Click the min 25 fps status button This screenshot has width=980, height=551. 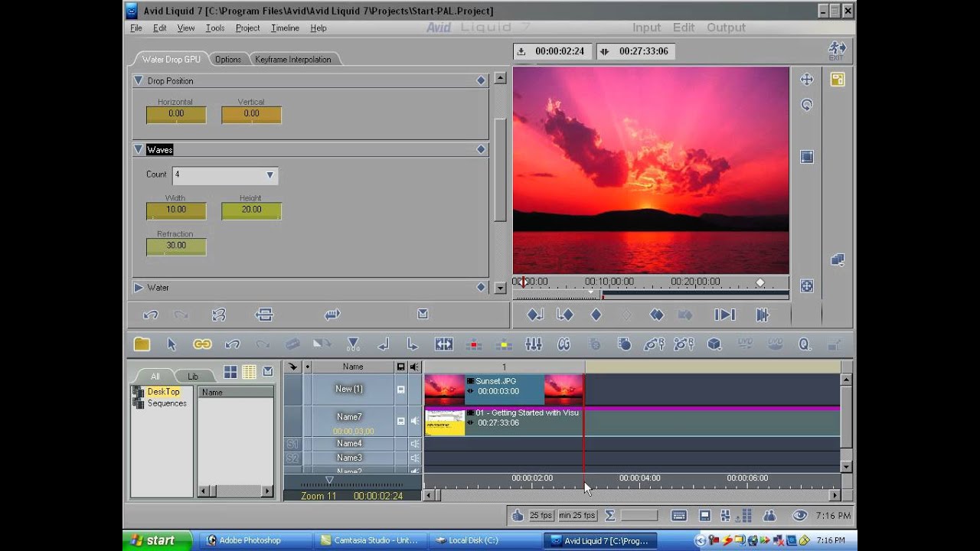tap(577, 516)
